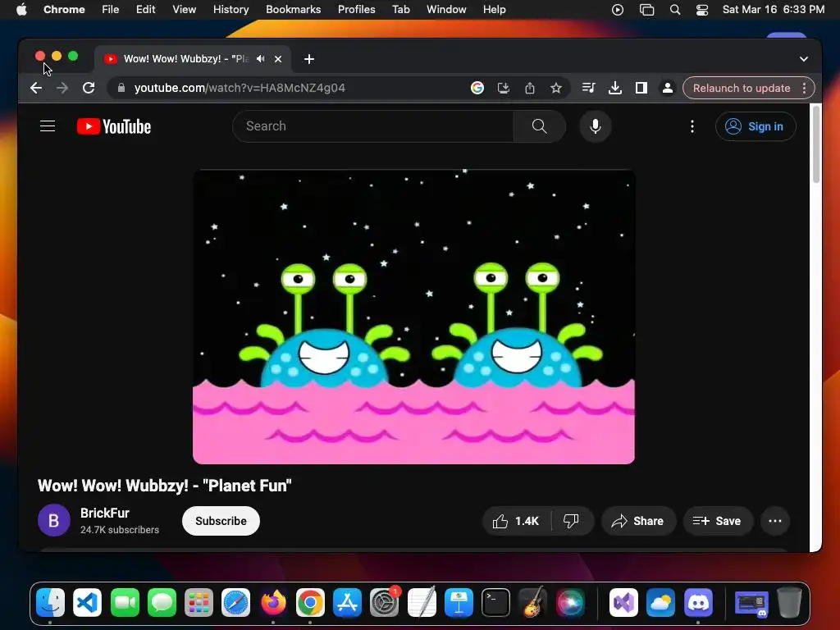
Task: Open the View menu
Action: tap(185, 10)
